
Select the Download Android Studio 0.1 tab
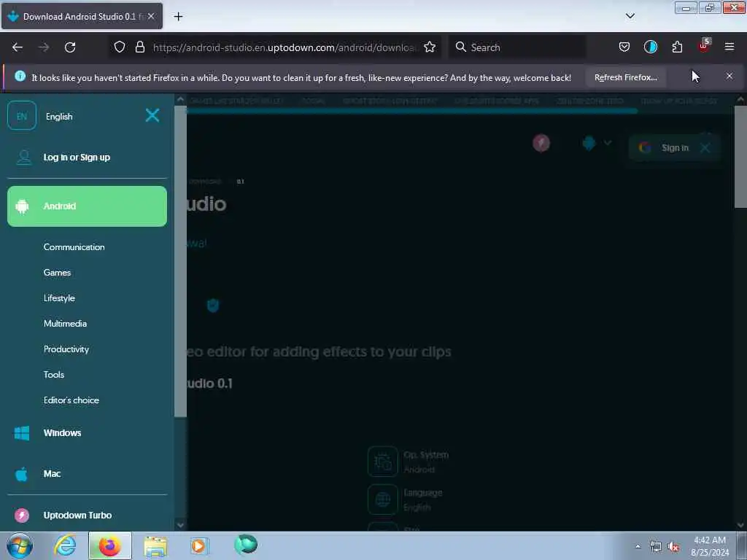click(x=82, y=16)
